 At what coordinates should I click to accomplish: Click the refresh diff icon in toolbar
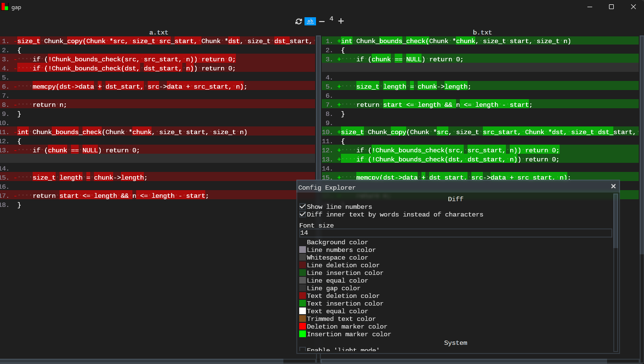click(299, 22)
